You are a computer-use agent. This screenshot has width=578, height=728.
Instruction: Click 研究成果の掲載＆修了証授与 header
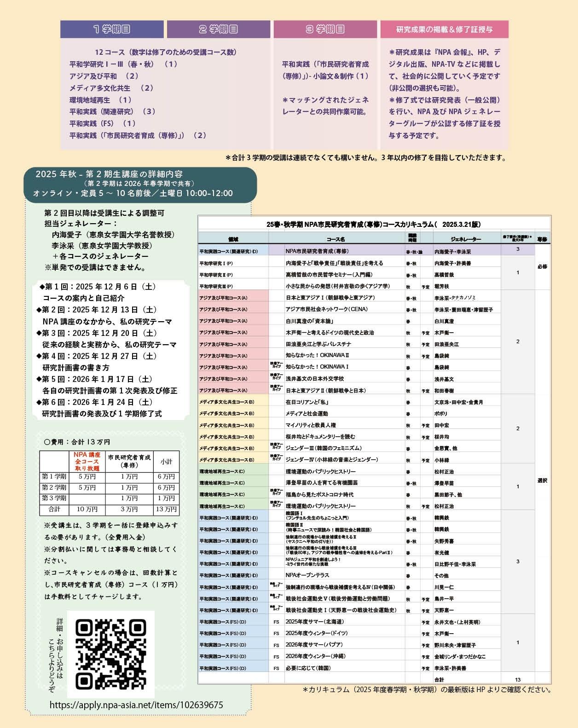445,29
